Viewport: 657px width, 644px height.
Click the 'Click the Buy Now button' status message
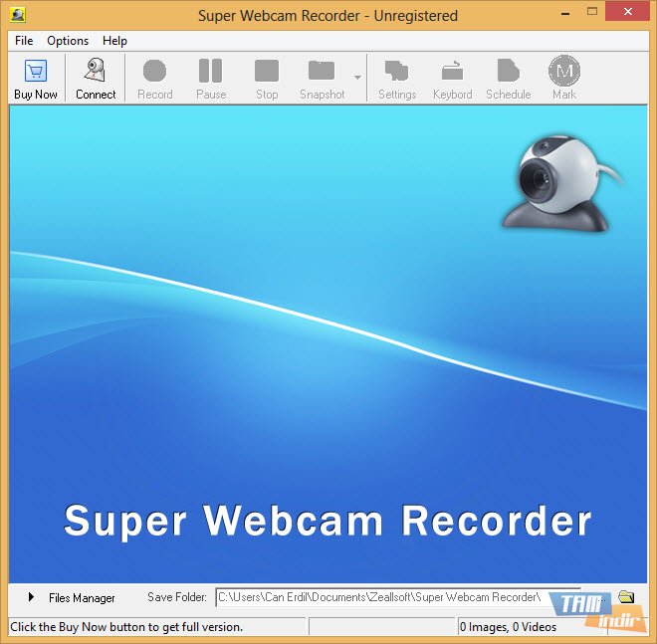(126, 627)
